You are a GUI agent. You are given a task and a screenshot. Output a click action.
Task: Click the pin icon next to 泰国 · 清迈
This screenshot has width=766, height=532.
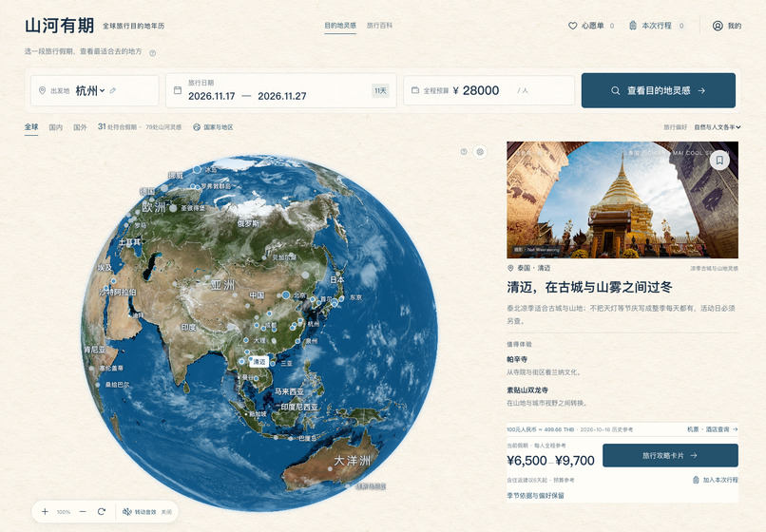(510, 268)
